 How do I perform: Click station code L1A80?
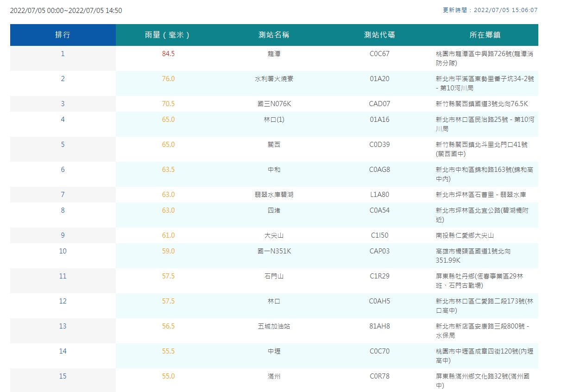[x=379, y=195]
